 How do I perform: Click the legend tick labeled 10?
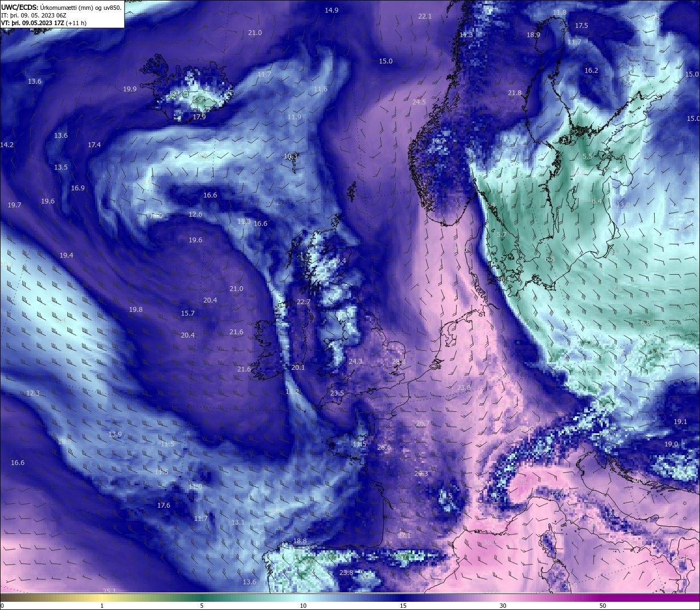tap(303, 606)
